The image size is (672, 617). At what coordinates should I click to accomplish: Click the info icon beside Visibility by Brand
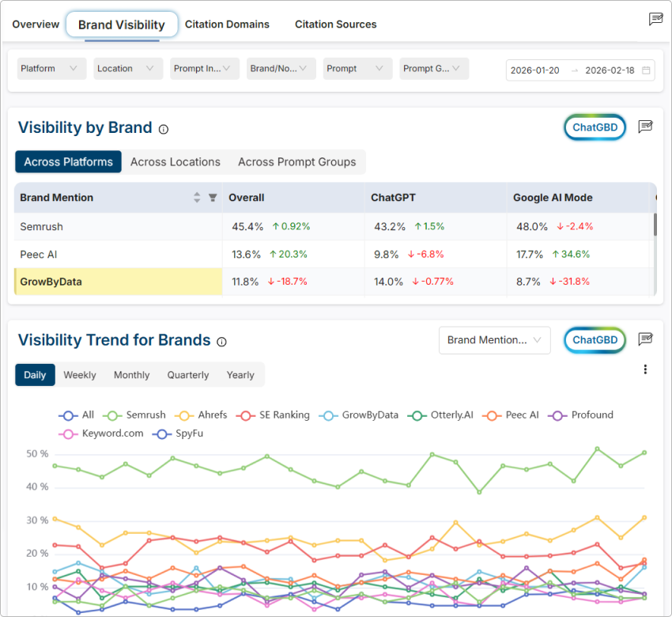(164, 128)
